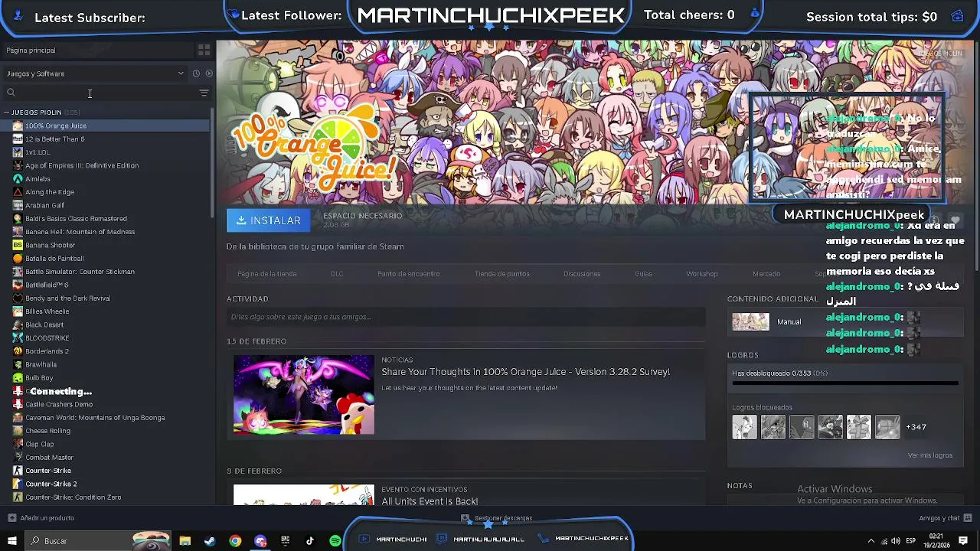
Task: Click the Along the Edge icon
Action: [x=18, y=192]
